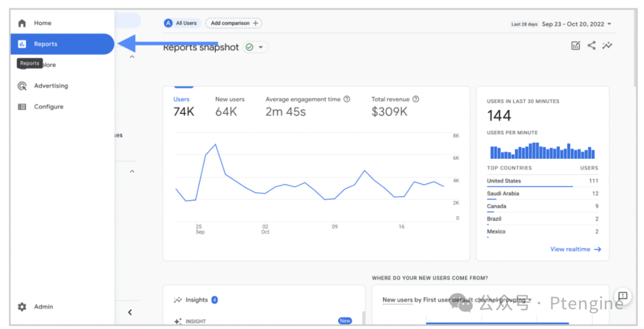The width and height of the screenshot is (644, 329).
Task: Collapse the reports navigation panel arrow
Action: [x=130, y=312]
